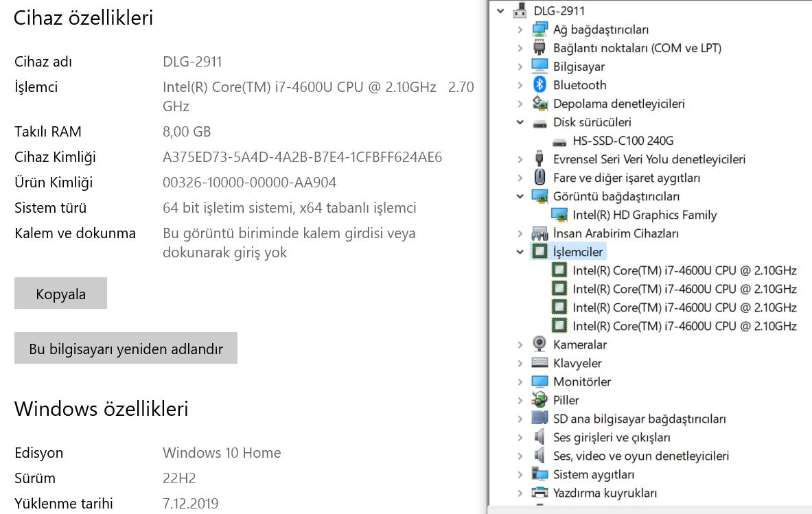Click the Bağlantı noktaları port icon

pyautogui.click(x=540, y=47)
